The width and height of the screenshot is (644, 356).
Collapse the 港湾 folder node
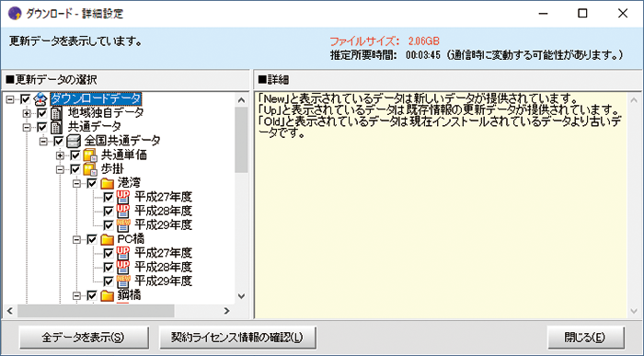[76, 184]
